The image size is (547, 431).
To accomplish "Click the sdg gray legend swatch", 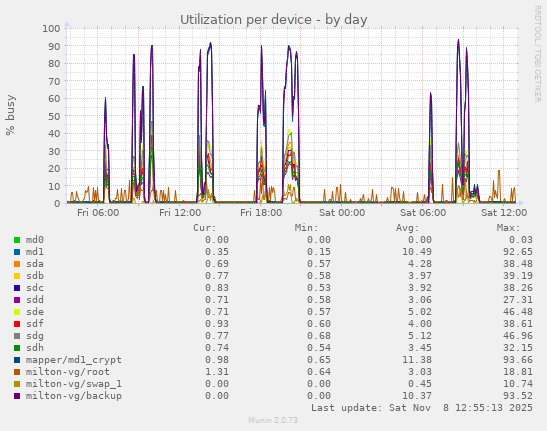I will 17,336.
